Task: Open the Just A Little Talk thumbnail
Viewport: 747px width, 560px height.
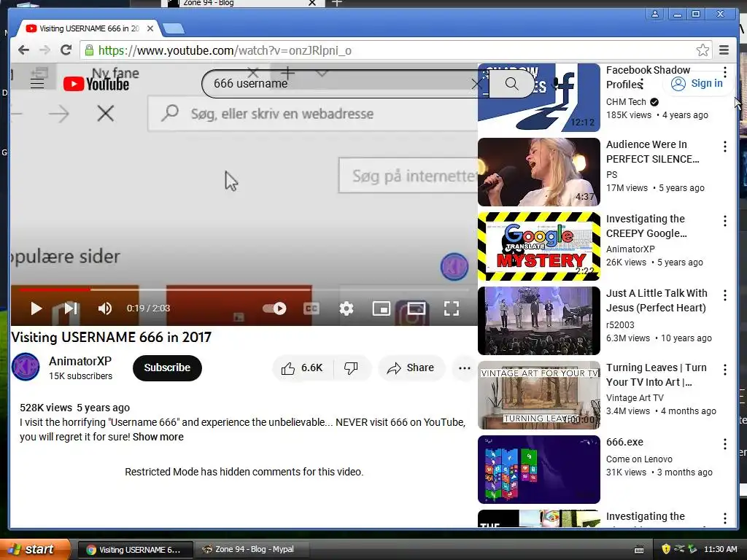Action: click(539, 321)
